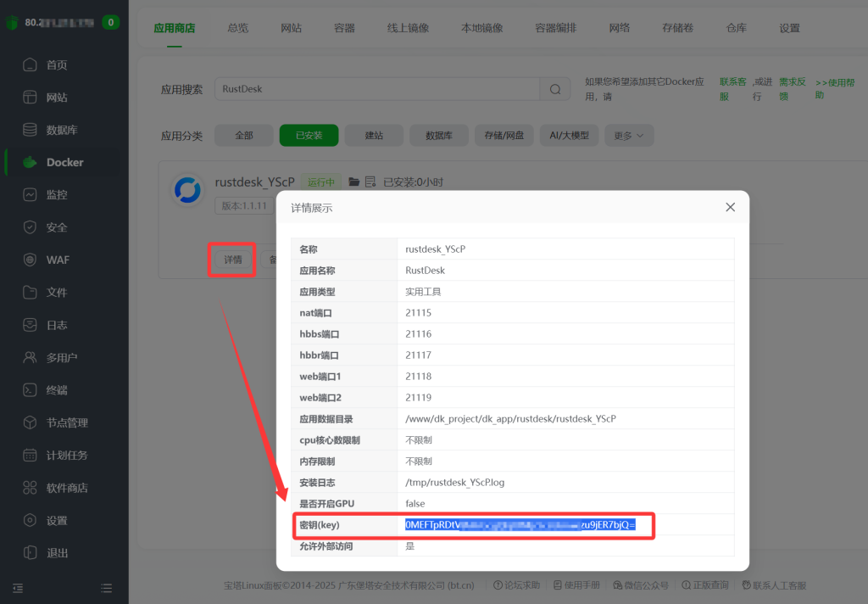Switch to the 本地镜像 tab

click(481, 27)
